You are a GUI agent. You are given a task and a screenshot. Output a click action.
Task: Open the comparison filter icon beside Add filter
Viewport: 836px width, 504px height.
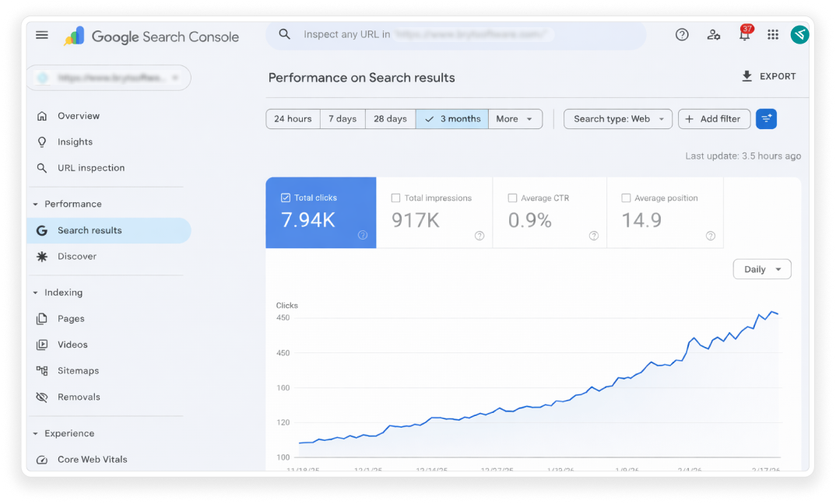(766, 118)
